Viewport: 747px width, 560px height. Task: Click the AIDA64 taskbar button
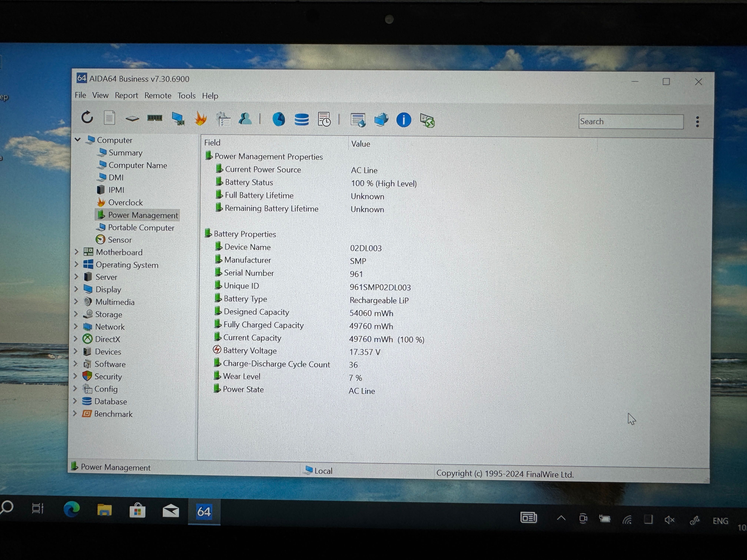(x=204, y=512)
